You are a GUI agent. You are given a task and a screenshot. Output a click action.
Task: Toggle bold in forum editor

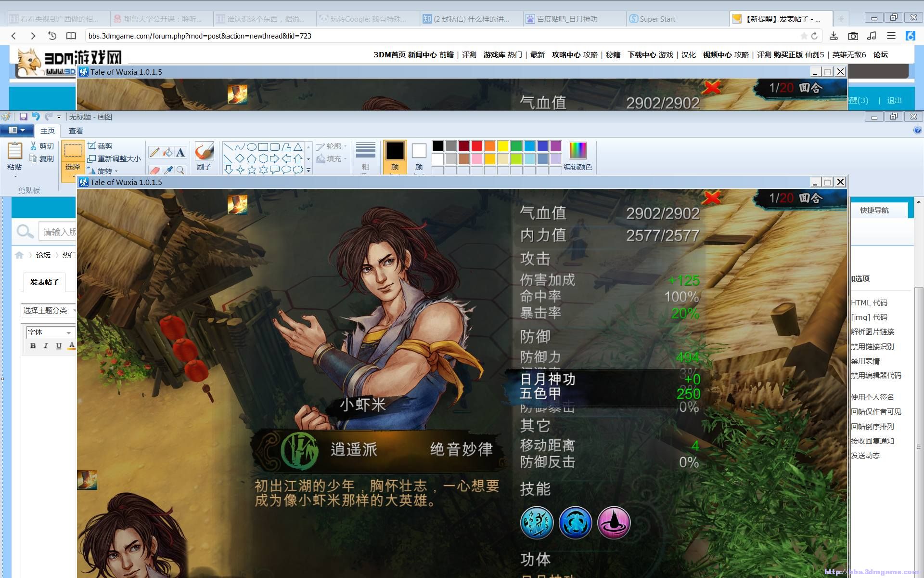[x=33, y=345]
